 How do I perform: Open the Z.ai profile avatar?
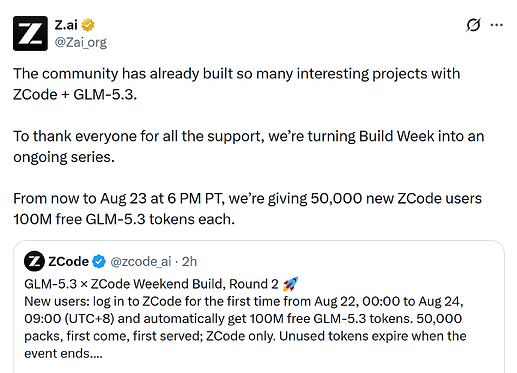[x=30, y=33]
